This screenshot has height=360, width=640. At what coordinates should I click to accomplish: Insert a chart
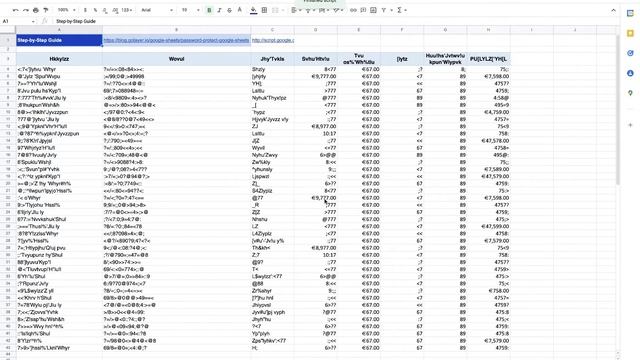point(373,10)
